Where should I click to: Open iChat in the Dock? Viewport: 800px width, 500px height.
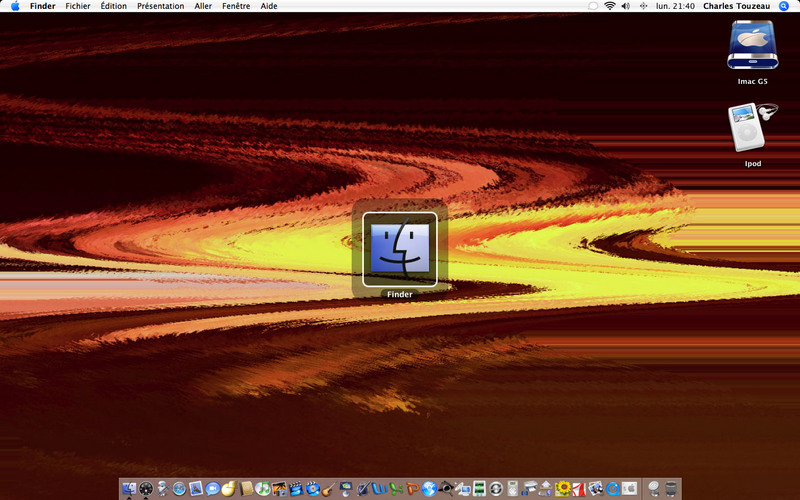pyautogui.click(x=212, y=489)
